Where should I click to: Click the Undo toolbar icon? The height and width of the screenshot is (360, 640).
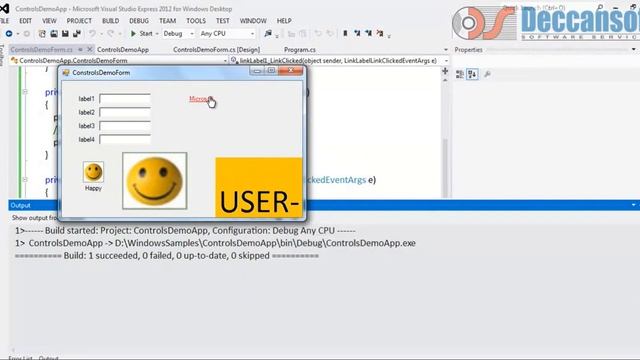point(93,33)
